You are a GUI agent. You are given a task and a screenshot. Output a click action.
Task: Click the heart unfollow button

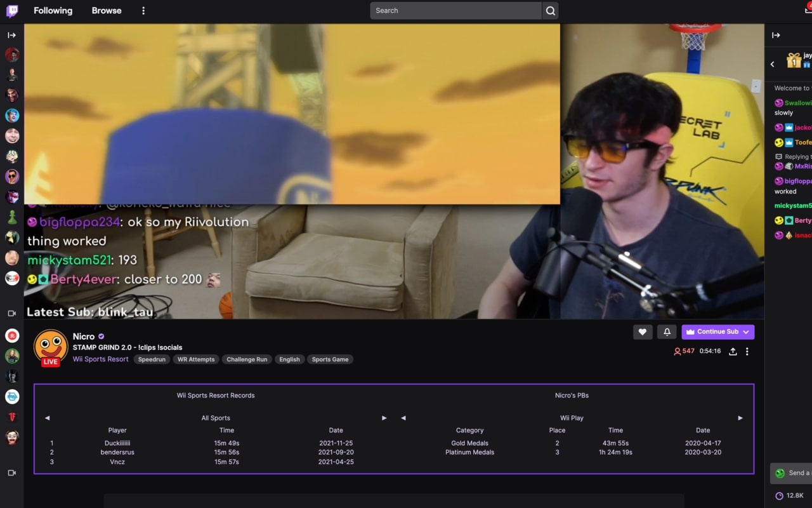(x=643, y=331)
